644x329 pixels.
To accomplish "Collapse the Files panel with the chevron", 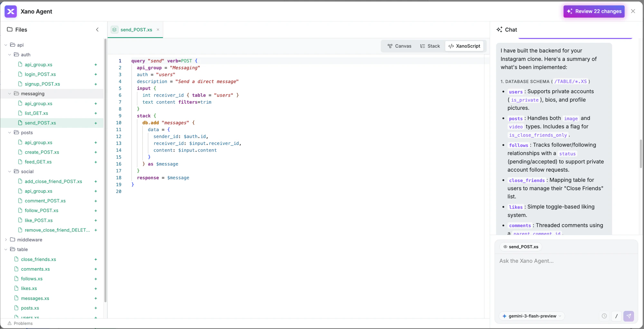I will [97, 29].
